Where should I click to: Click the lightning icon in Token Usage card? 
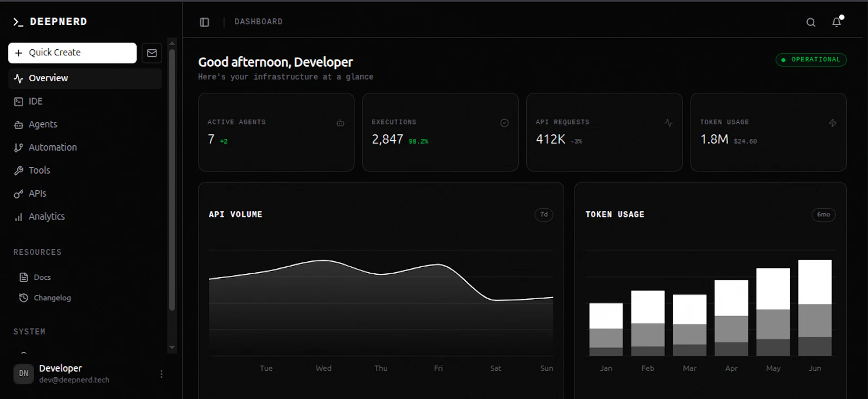point(833,123)
